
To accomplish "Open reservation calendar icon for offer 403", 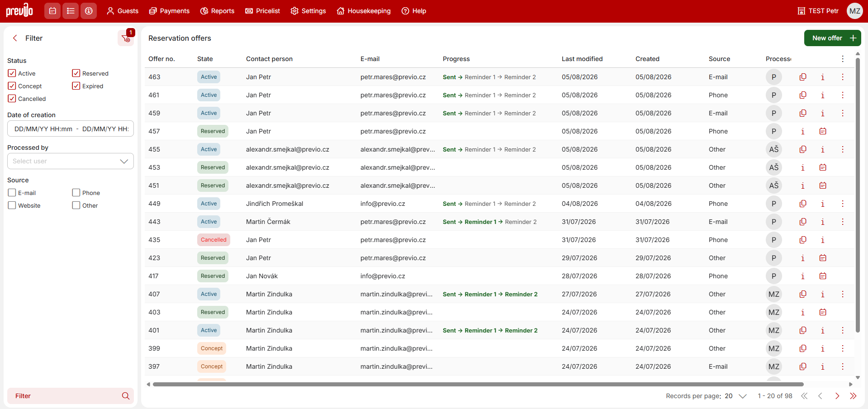I will [x=823, y=312].
